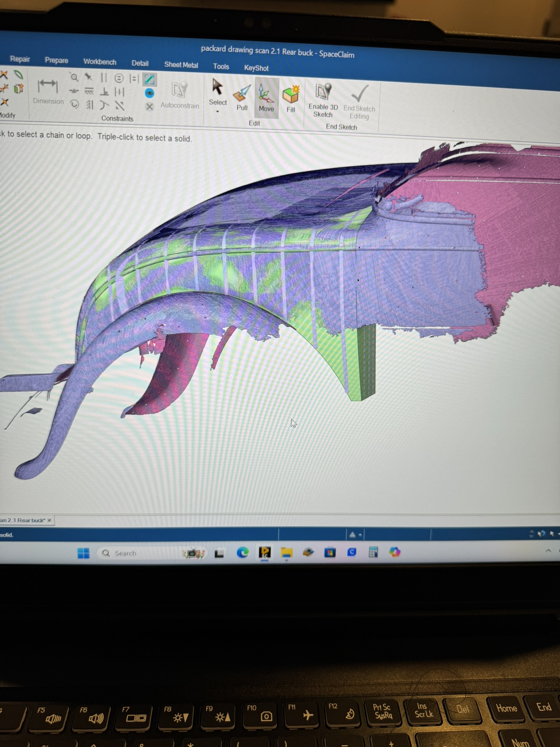Image resolution: width=560 pixels, height=747 pixels.
Task: Click the crossed diagonal constraint icon
Action: (x=120, y=106)
